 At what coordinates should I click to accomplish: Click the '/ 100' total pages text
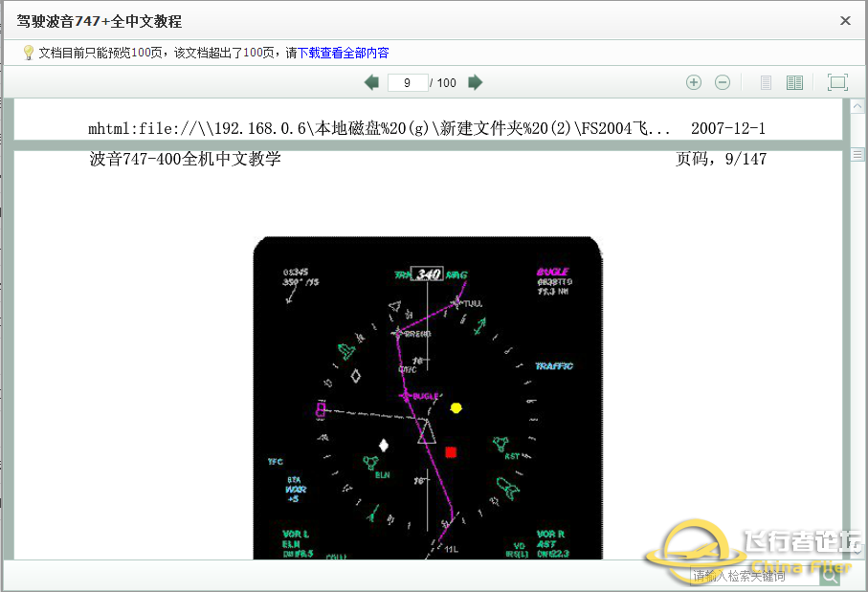tap(443, 83)
